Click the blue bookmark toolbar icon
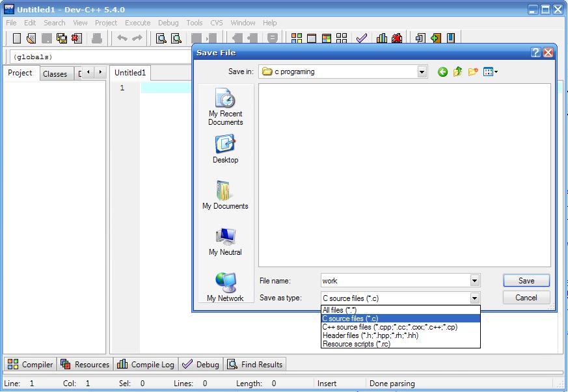568x392 pixels. 451,38
